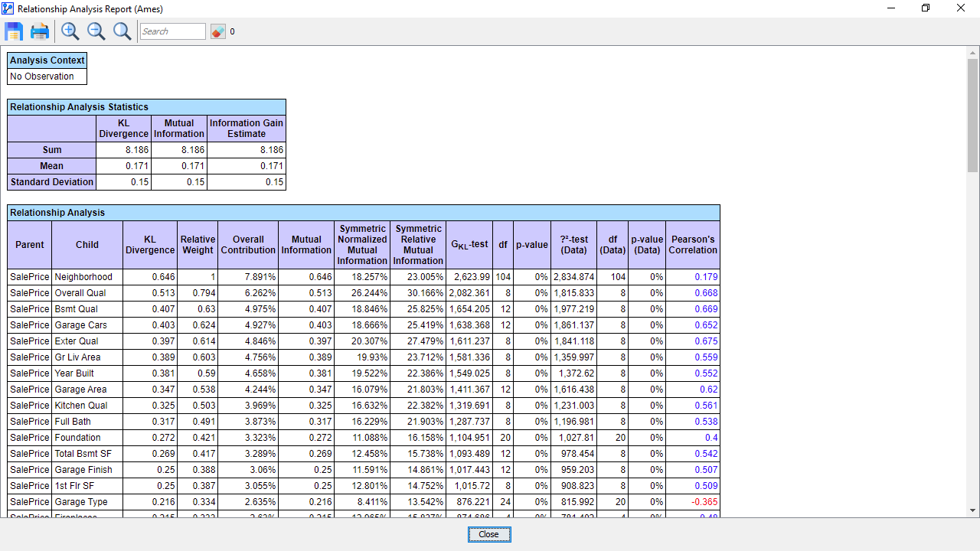
Task: Select the 'Gr Liv Area' child cell
Action: coord(87,357)
